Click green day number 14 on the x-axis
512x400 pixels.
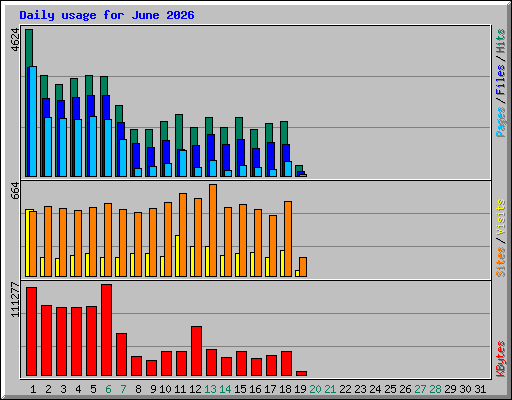[x=225, y=389]
